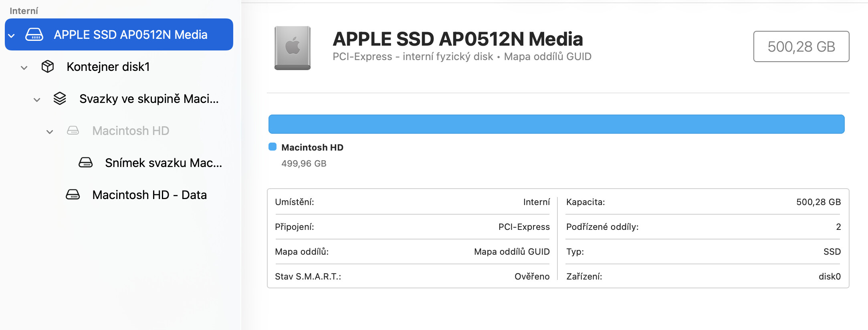Collapse the Svazky ve skupině chevron
Image resolution: width=868 pixels, height=330 pixels.
point(37,100)
